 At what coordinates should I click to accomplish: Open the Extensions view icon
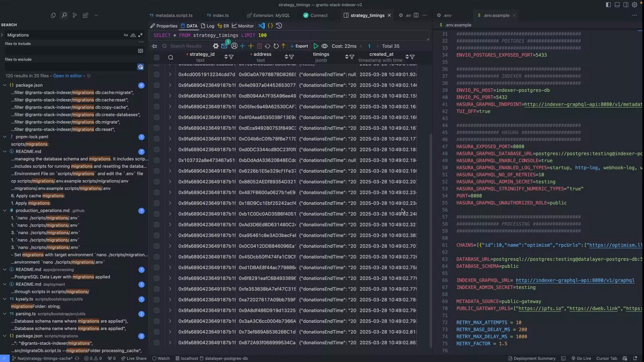coord(86,16)
